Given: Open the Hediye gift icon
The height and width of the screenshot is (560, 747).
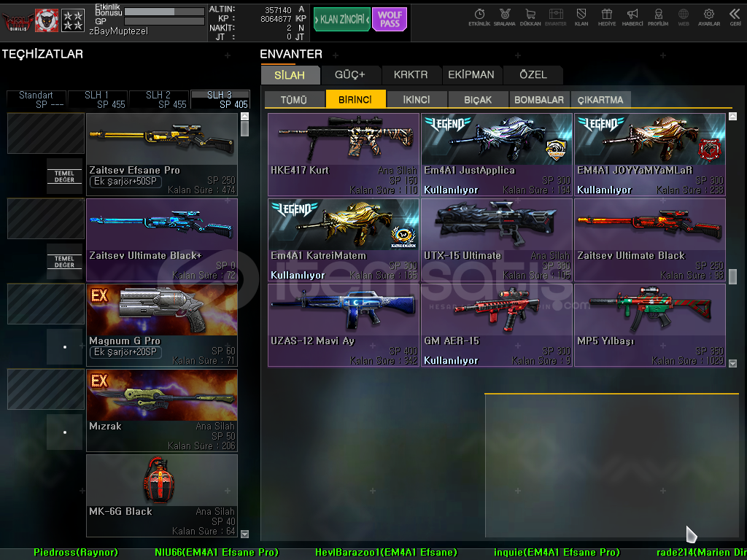Looking at the screenshot, I should tap(607, 17).
